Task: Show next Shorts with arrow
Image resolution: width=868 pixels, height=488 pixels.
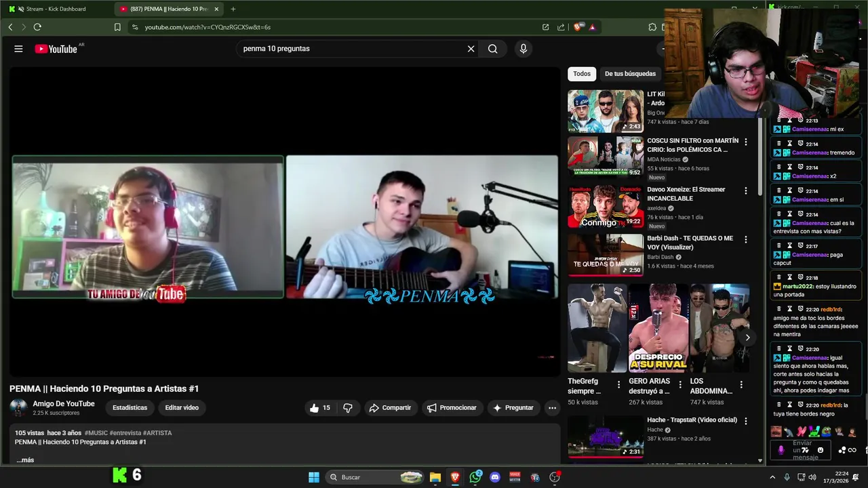Action: [747, 338]
